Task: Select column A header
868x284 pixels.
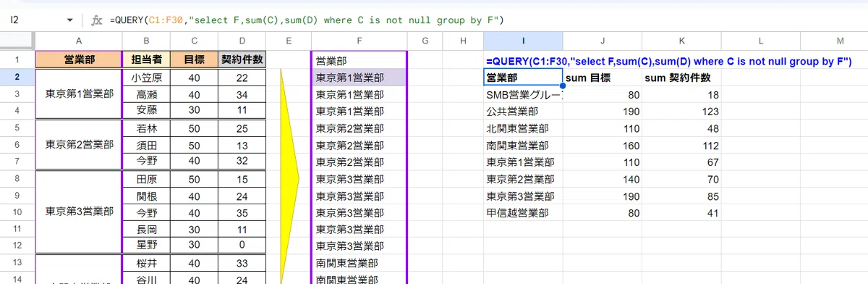Action: pyautogui.click(x=78, y=41)
